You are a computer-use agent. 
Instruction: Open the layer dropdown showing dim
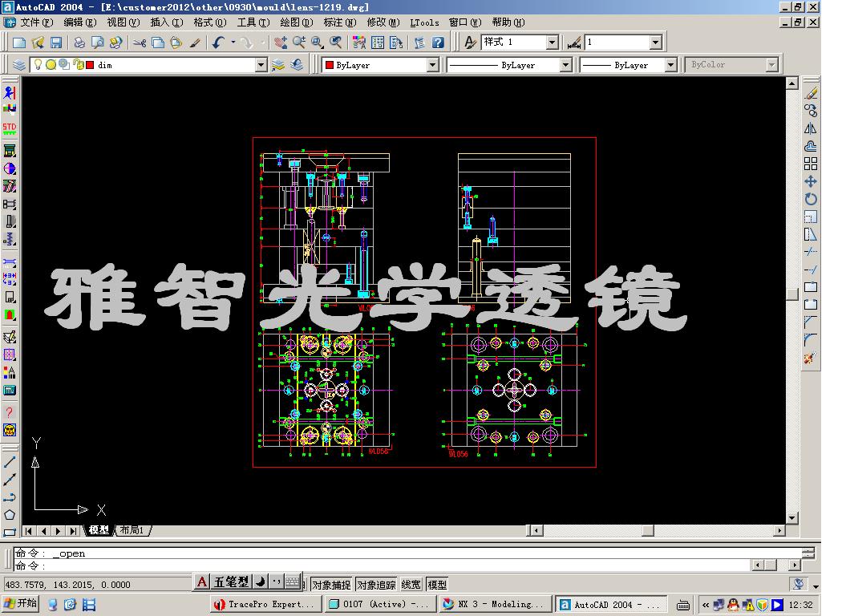[261, 65]
